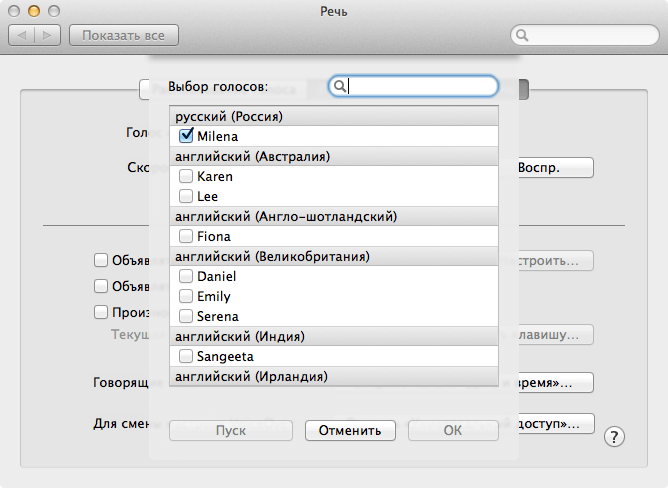Check the Daniel voice option
668x488 pixels.
186,276
